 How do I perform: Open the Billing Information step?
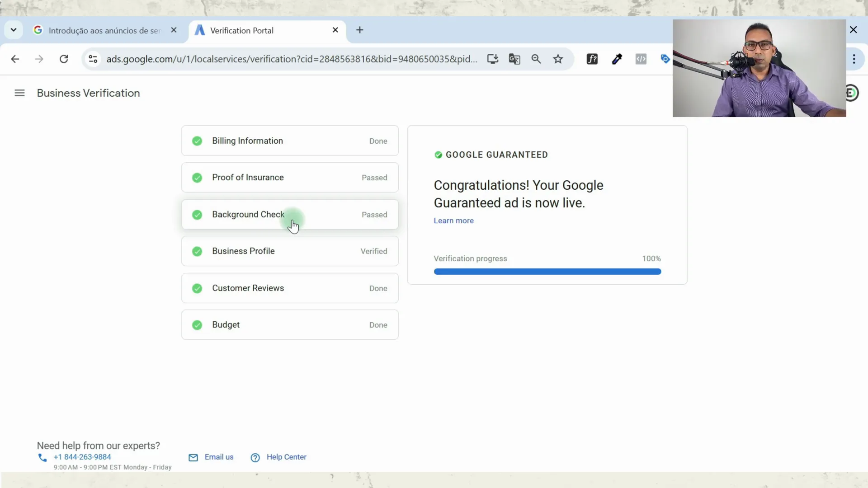(290, 141)
